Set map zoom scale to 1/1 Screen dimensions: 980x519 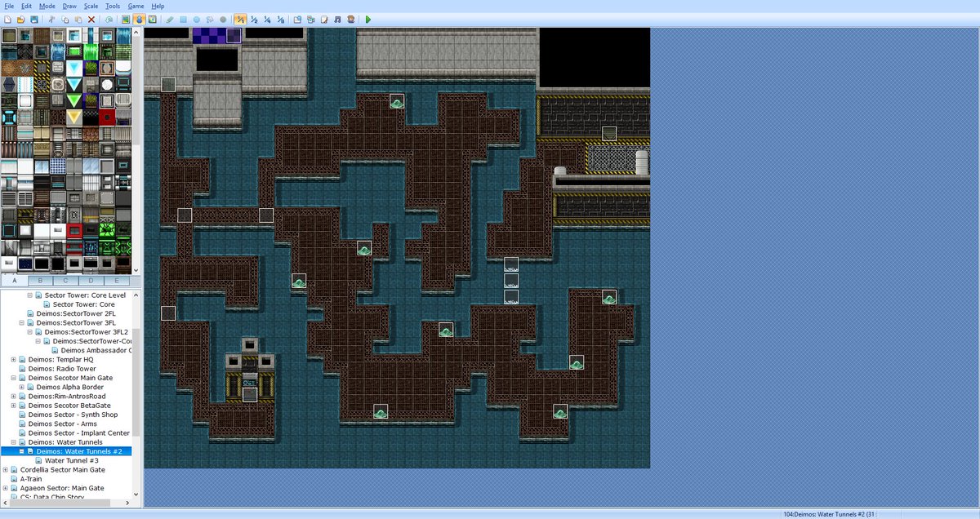point(241,19)
